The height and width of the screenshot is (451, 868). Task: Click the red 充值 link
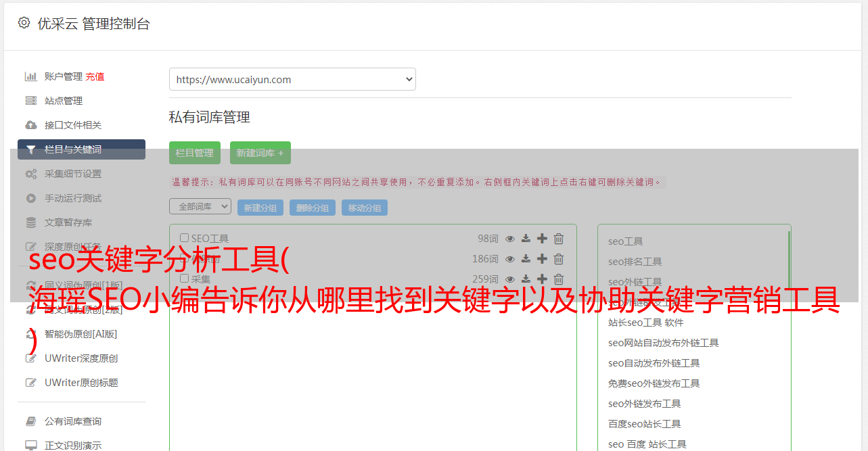point(95,76)
